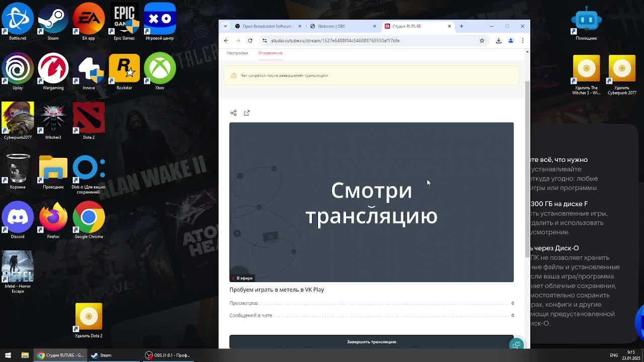This screenshot has width=644, height=362.
Task: Click the Завершить трансляцию button
Action: [x=371, y=342]
